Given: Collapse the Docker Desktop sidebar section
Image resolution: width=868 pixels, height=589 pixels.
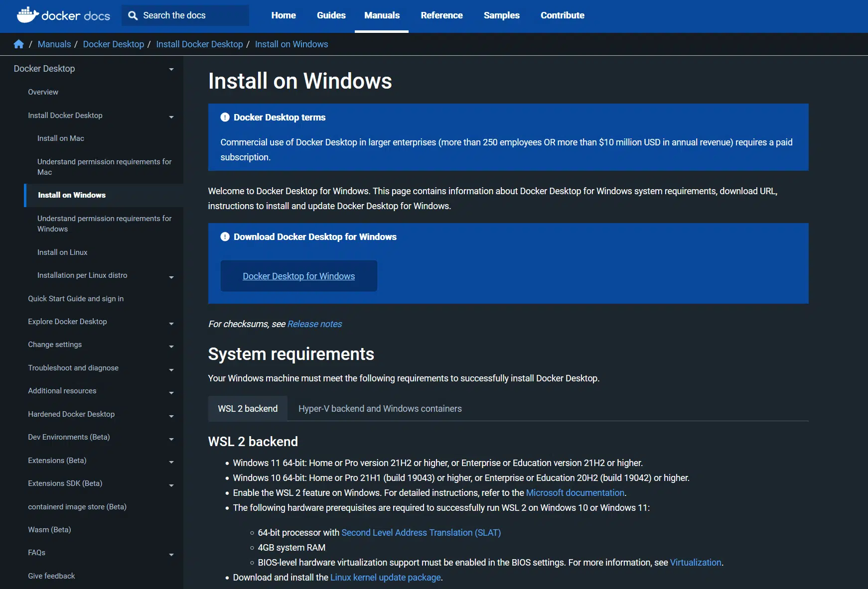Looking at the screenshot, I should pos(171,69).
